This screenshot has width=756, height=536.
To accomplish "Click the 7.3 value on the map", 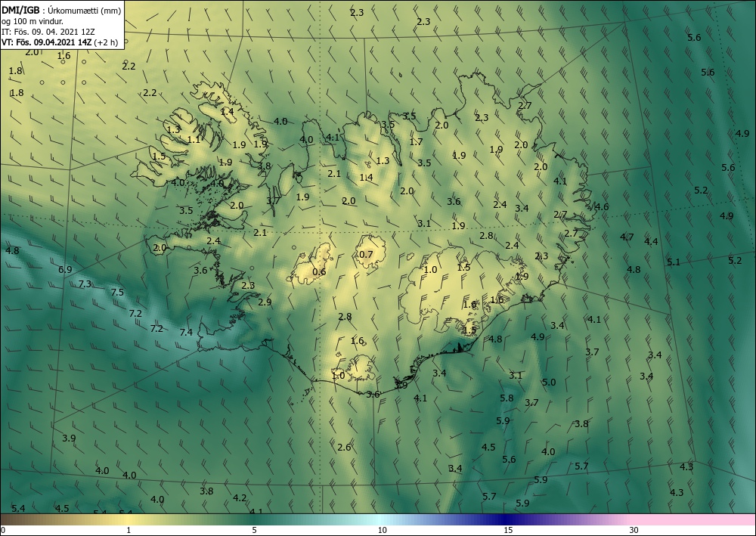I will click(85, 284).
